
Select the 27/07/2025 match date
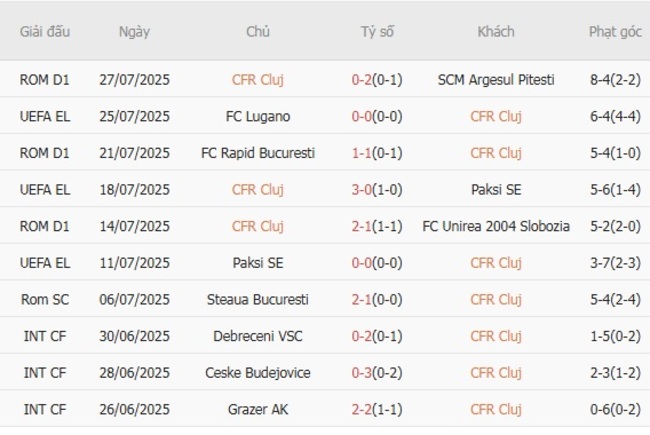coord(134,80)
